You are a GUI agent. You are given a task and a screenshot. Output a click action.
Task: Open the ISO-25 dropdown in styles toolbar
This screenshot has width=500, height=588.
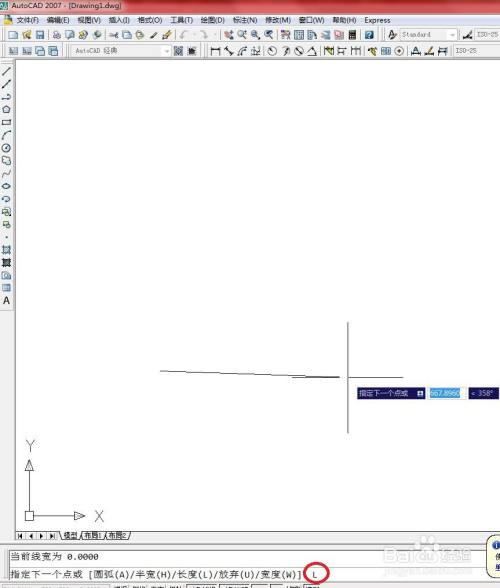pos(487,35)
